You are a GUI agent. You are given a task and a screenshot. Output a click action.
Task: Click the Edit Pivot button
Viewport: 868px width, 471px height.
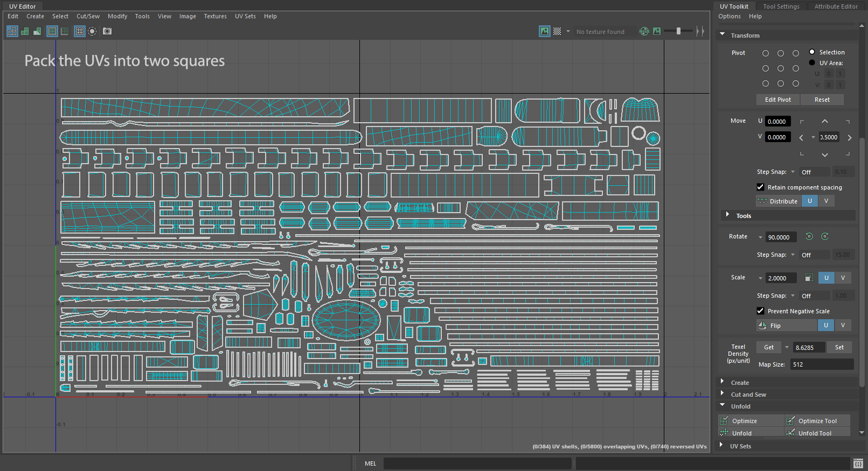777,100
